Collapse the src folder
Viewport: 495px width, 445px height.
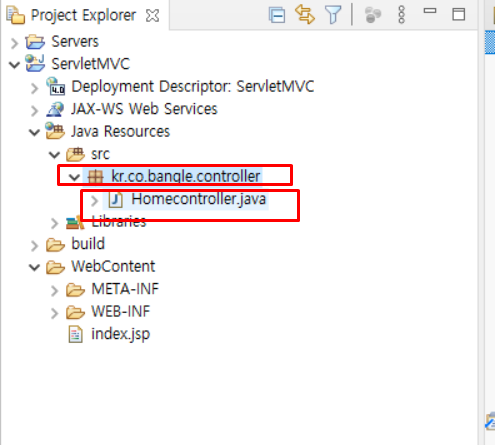[54, 155]
